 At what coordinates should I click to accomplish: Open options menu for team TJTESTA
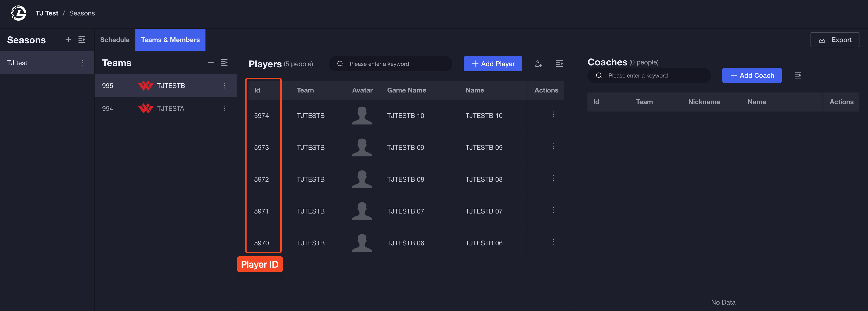tap(224, 108)
